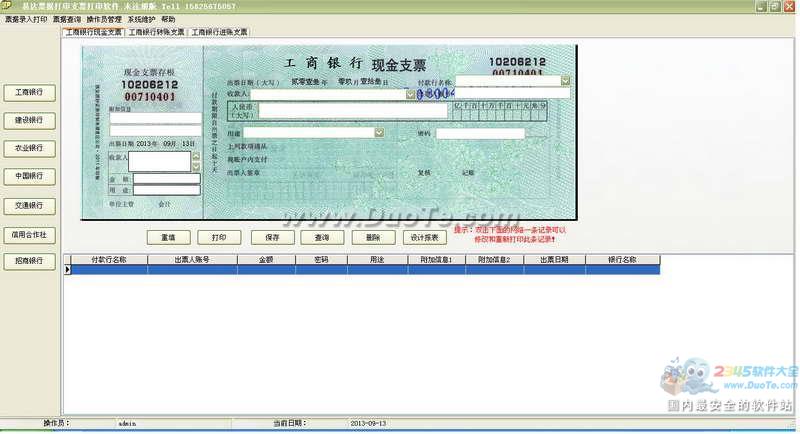
Task: Focus the main 收款人 input field
Action: [x=328, y=94]
